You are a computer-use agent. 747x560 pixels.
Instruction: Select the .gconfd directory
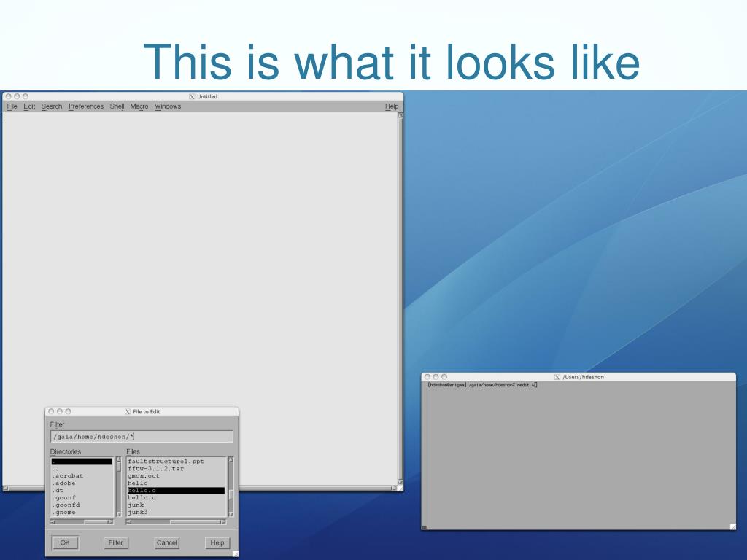click(82, 505)
